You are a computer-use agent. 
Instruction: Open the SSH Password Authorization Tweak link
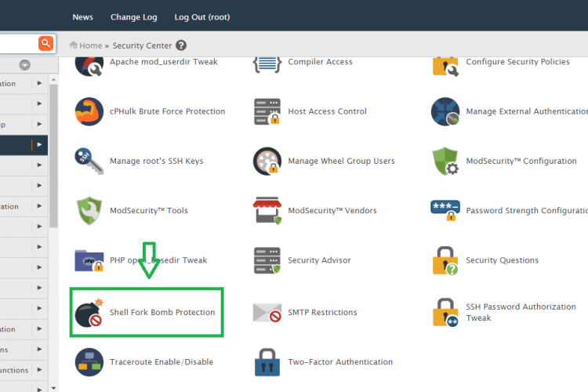click(521, 312)
